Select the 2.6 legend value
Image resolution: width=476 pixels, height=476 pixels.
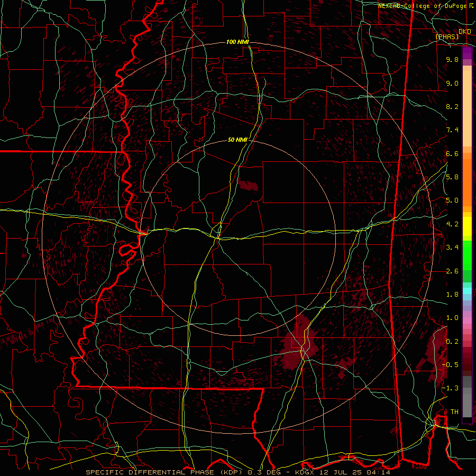pos(452,271)
